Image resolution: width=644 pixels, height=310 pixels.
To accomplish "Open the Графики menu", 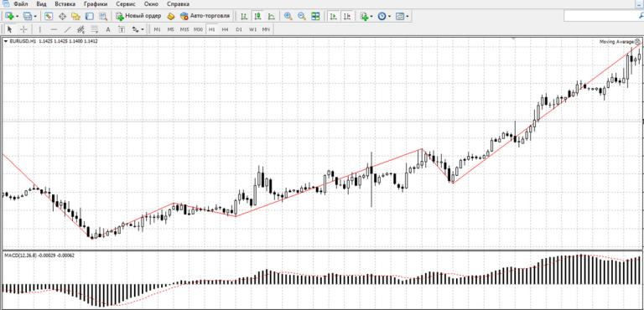I will point(96,4).
